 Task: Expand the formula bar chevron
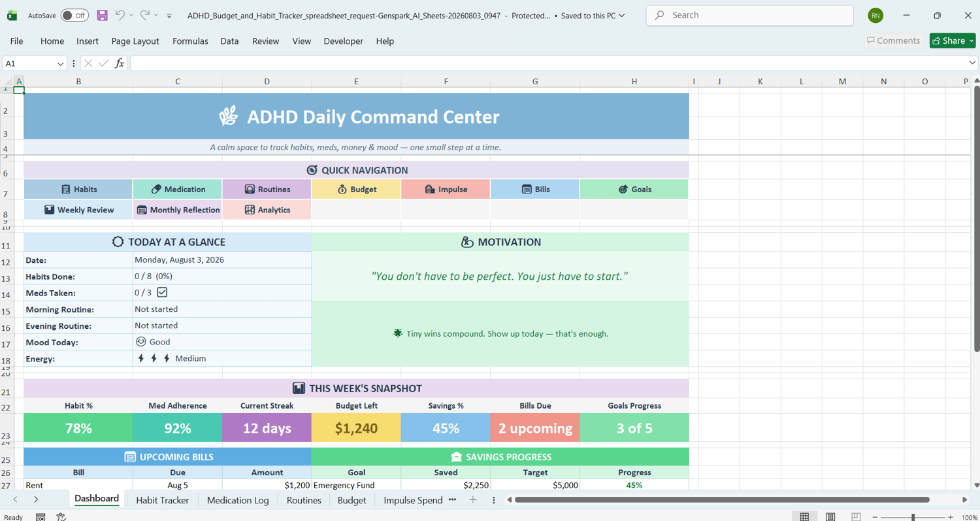coord(972,63)
